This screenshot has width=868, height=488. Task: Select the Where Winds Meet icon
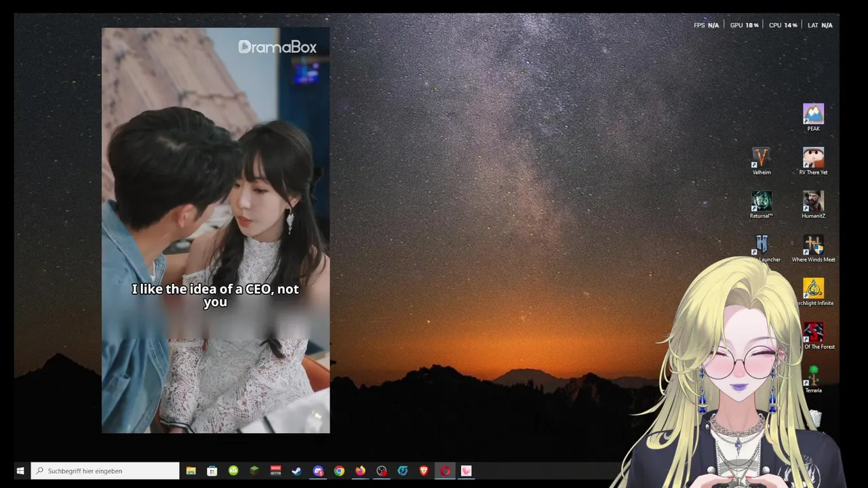click(x=813, y=249)
